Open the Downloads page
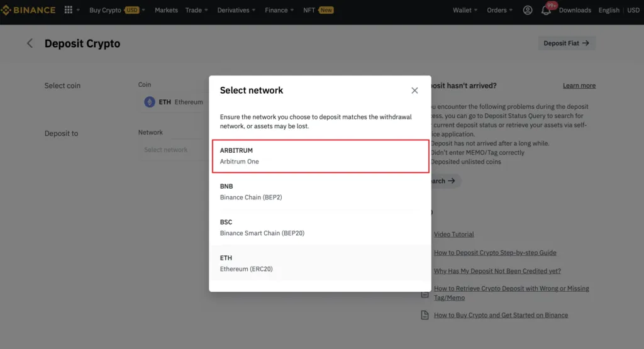This screenshot has width=644, height=349. point(575,10)
